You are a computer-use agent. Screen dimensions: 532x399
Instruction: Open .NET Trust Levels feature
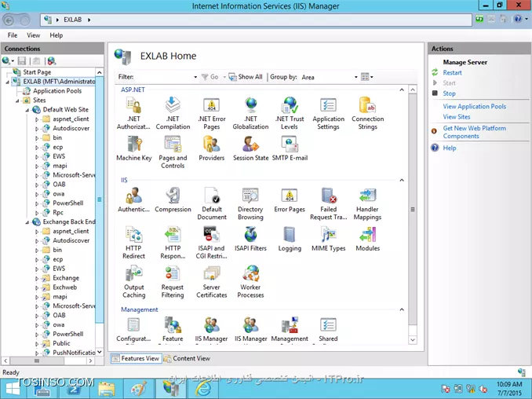[x=290, y=113]
